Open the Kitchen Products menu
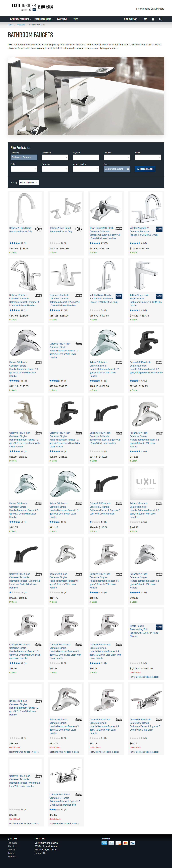172x868 pixels. coord(44,19)
